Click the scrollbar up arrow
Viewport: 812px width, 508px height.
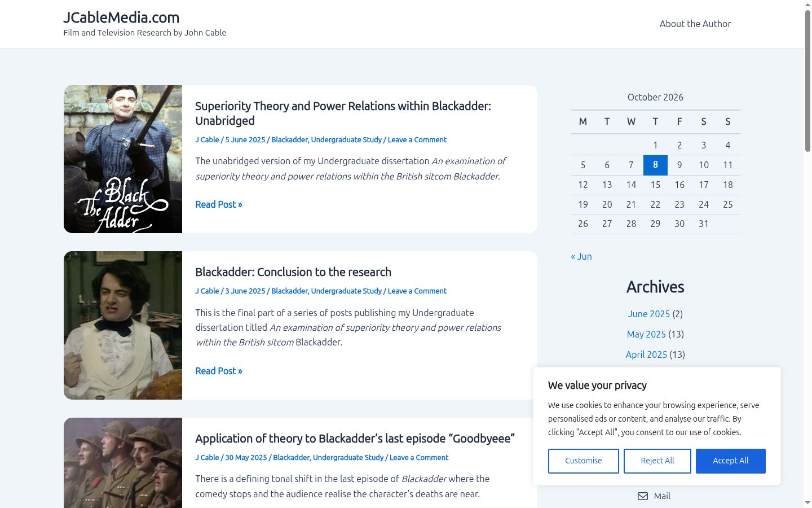(807, 5)
